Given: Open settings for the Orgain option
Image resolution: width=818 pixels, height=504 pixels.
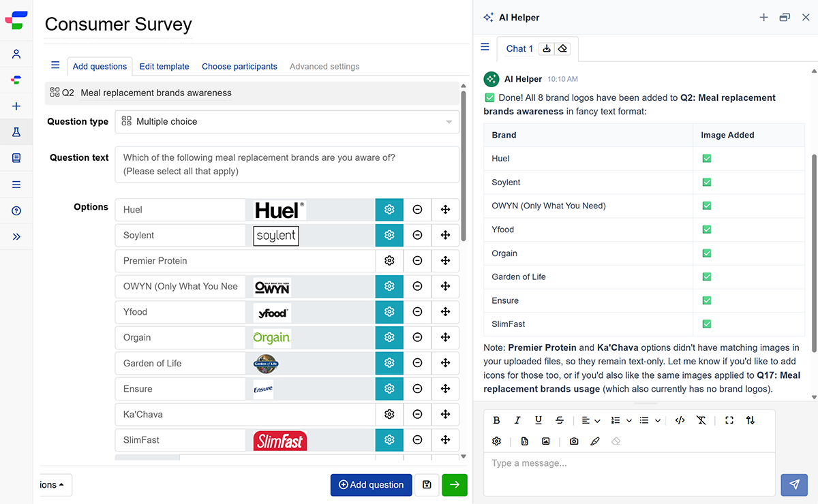Looking at the screenshot, I should [389, 337].
